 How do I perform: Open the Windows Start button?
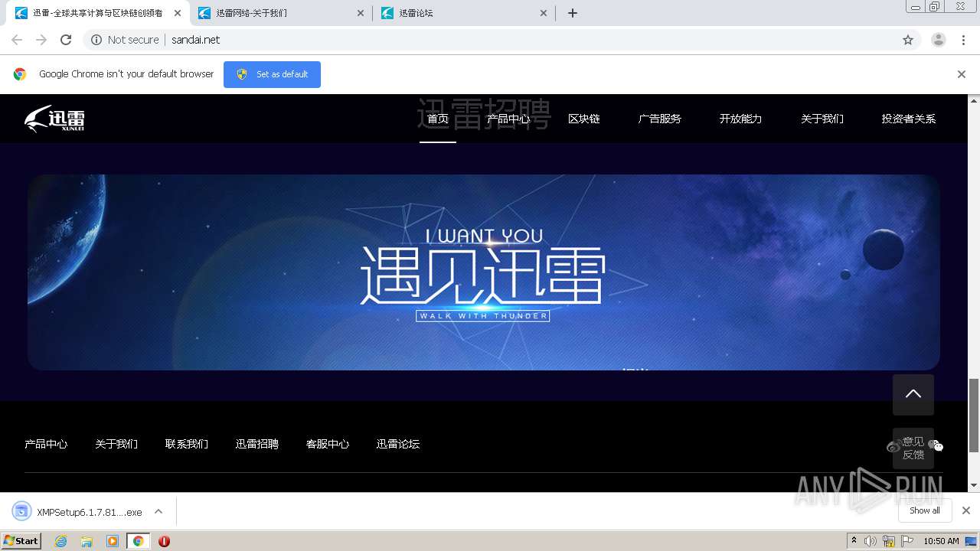21,540
